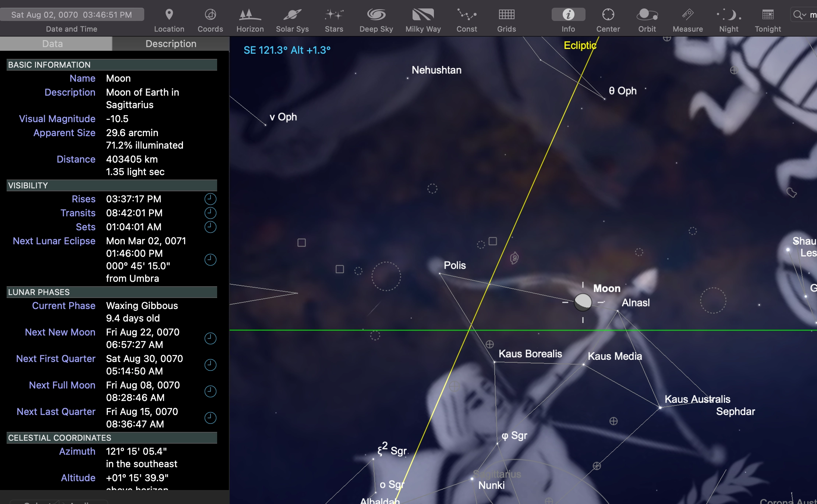This screenshot has width=817, height=504.
Task: Toggle constellation lines with Const icon
Action: [467, 15]
